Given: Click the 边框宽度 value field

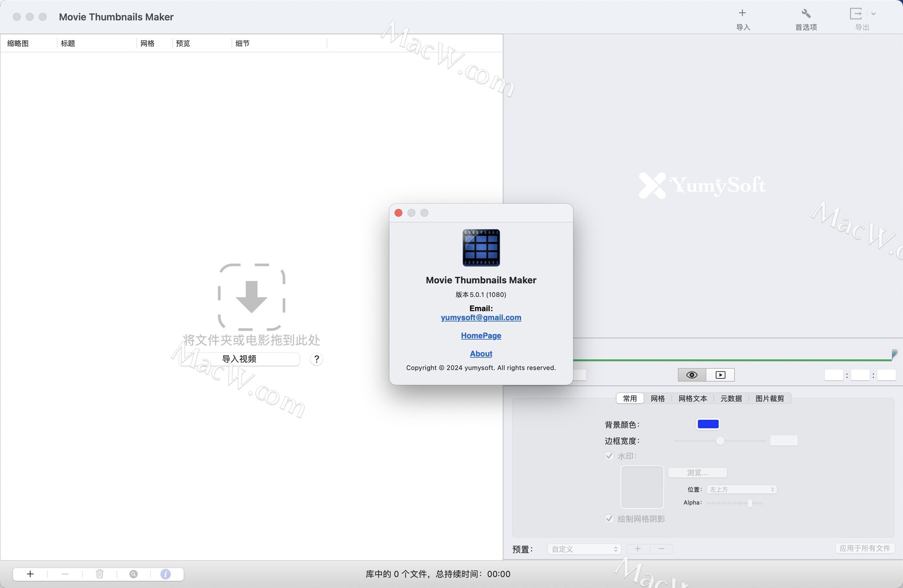Looking at the screenshot, I should (784, 441).
